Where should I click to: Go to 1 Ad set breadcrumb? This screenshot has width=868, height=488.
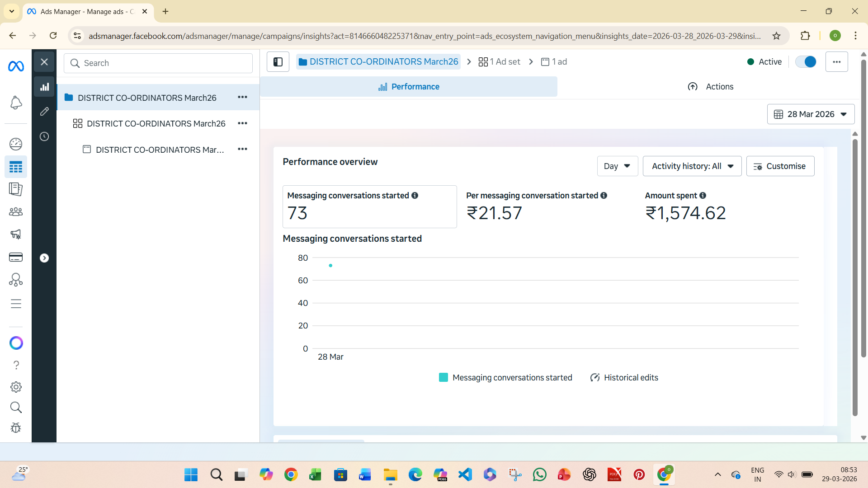[x=500, y=62]
